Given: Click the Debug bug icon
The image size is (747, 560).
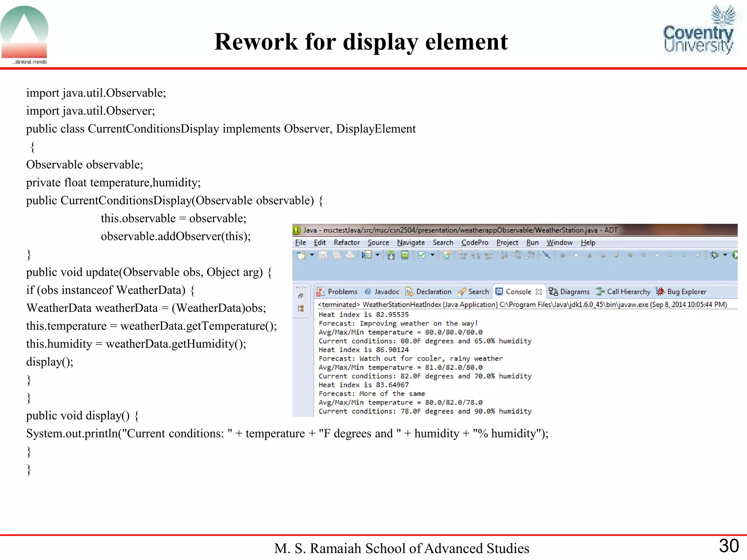Looking at the screenshot, I should [x=715, y=255].
